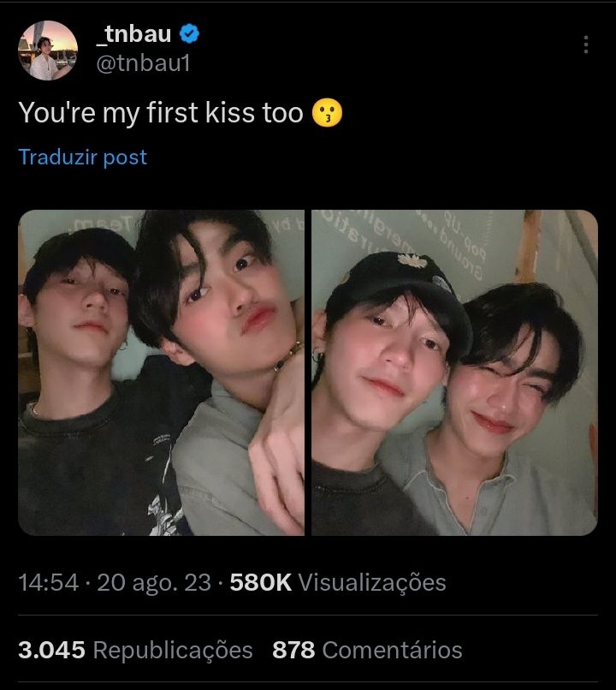
Task: Open the Visualizações label
Action: [x=372, y=583]
